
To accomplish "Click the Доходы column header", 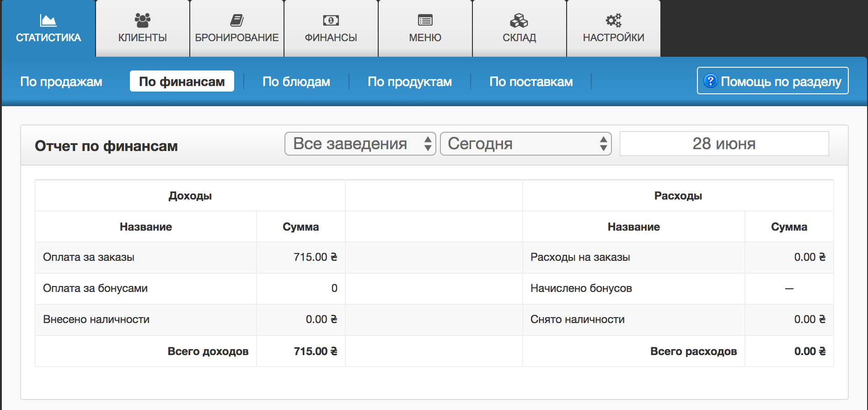I will point(190,196).
